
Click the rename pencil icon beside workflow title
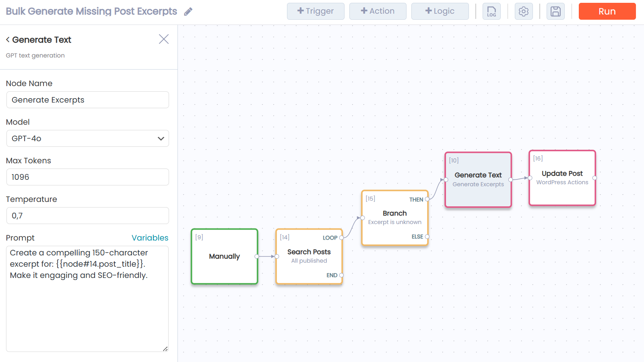point(188,11)
